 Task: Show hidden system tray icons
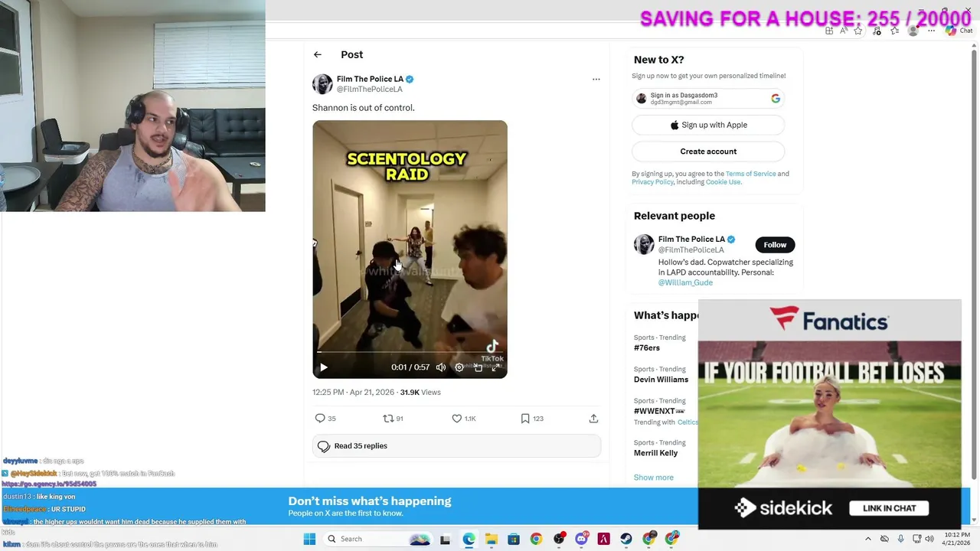tap(867, 539)
